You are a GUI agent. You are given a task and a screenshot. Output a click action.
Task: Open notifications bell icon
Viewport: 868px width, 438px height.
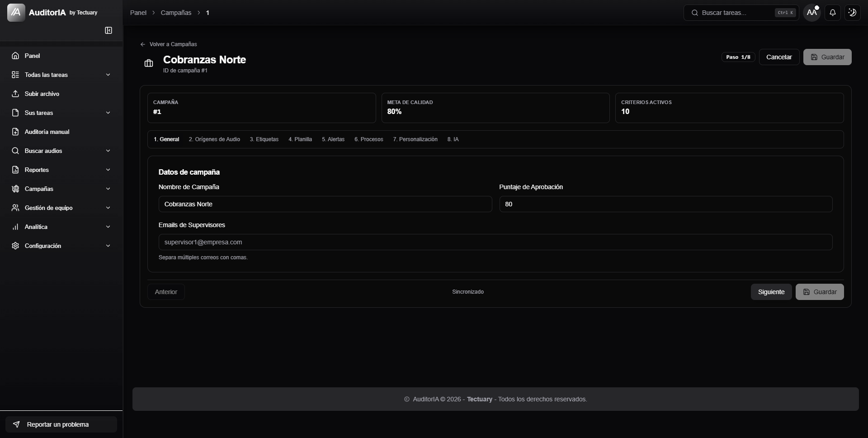(x=832, y=13)
